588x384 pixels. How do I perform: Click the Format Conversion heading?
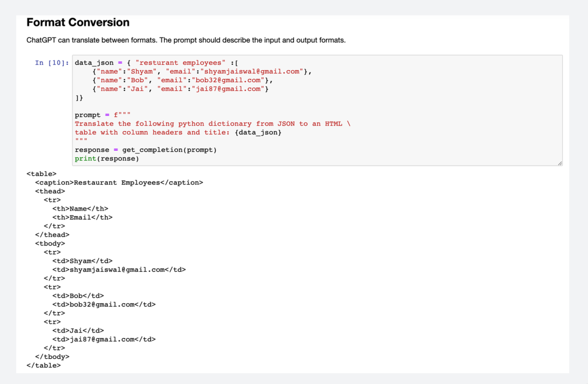pos(78,22)
